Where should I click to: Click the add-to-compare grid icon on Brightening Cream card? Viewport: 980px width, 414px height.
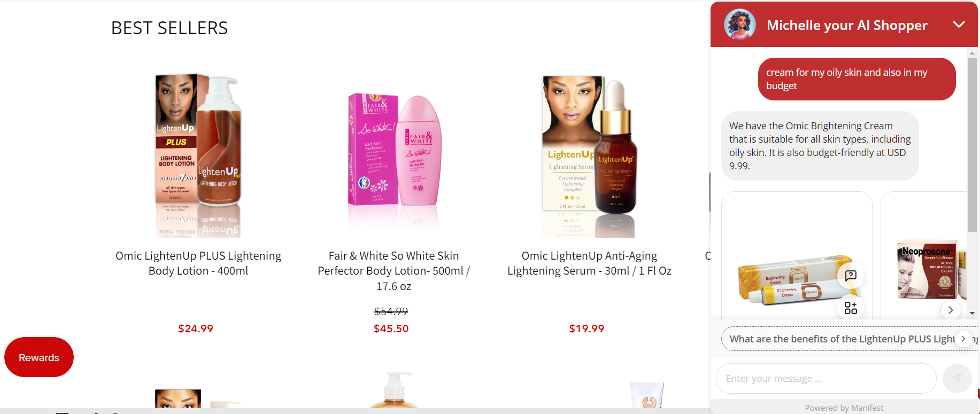tap(851, 308)
